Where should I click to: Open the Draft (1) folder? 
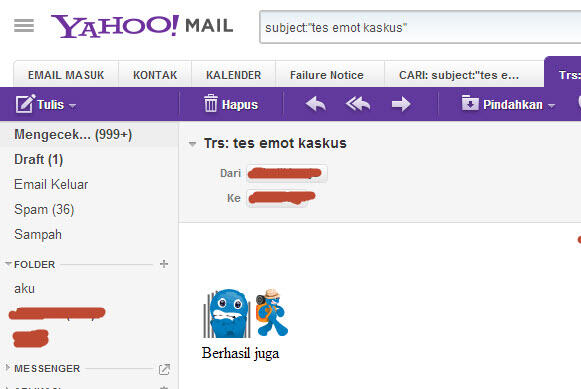click(89, 160)
